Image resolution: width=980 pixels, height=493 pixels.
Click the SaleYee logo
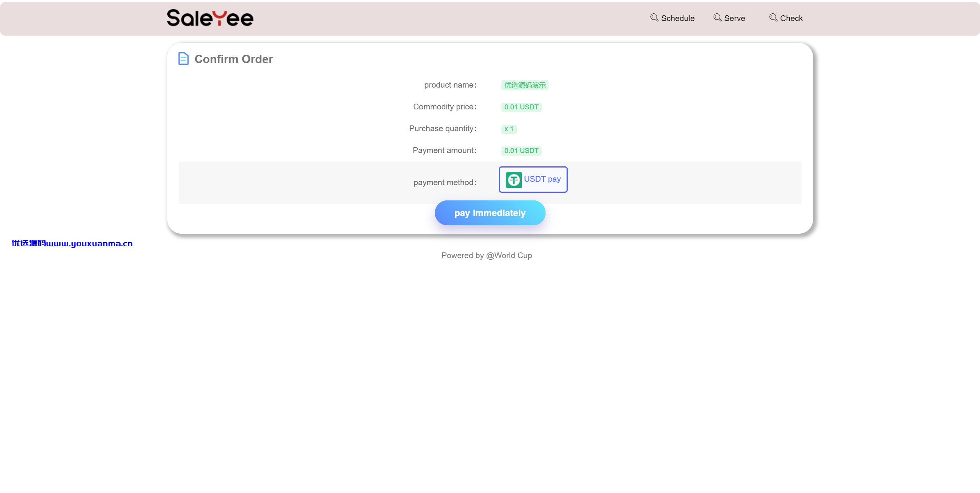coord(210,18)
